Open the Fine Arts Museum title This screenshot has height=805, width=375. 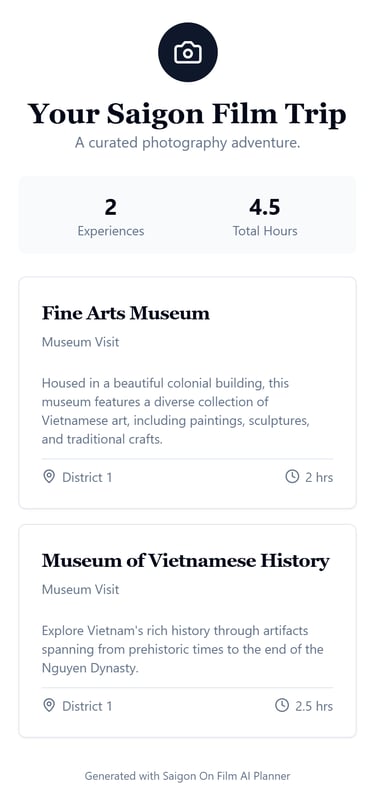pyautogui.click(x=126, y=313)
